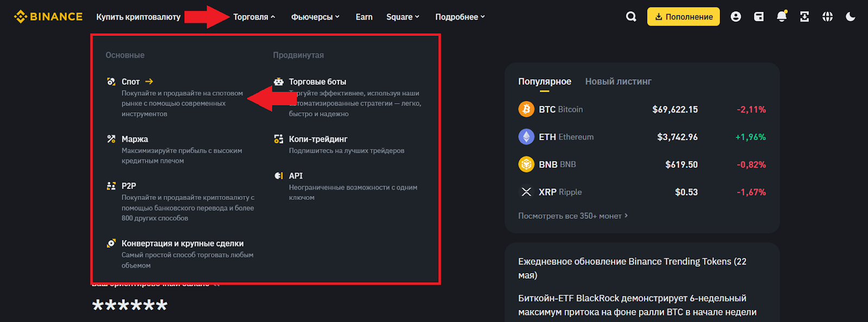Click the Основные section heading

pos(125,55)
